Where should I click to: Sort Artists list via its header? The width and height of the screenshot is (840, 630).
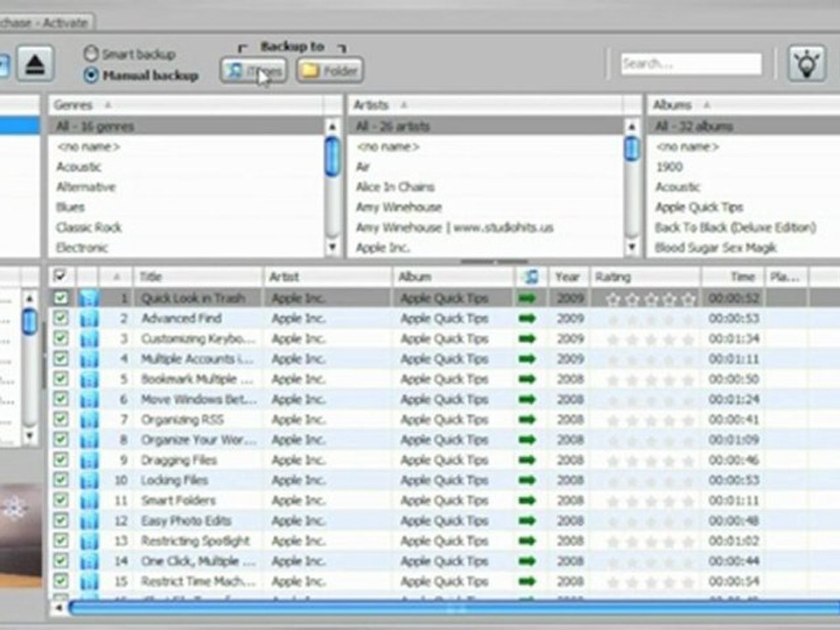pyautogui.click(x=485, y=105)
